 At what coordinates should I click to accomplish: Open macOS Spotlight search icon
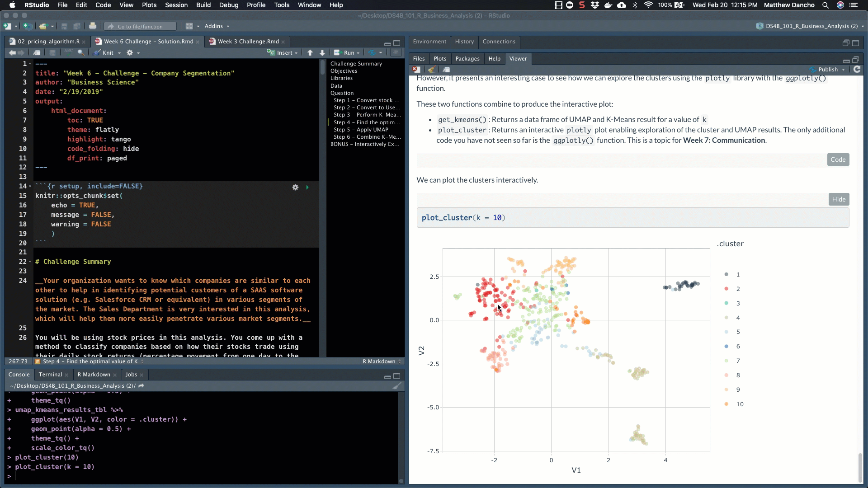tap(825, 5)
